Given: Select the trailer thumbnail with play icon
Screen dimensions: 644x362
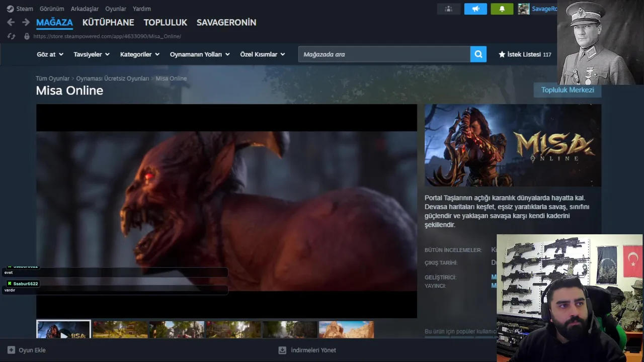Looking at the screenshot, I should click(63, 329).
